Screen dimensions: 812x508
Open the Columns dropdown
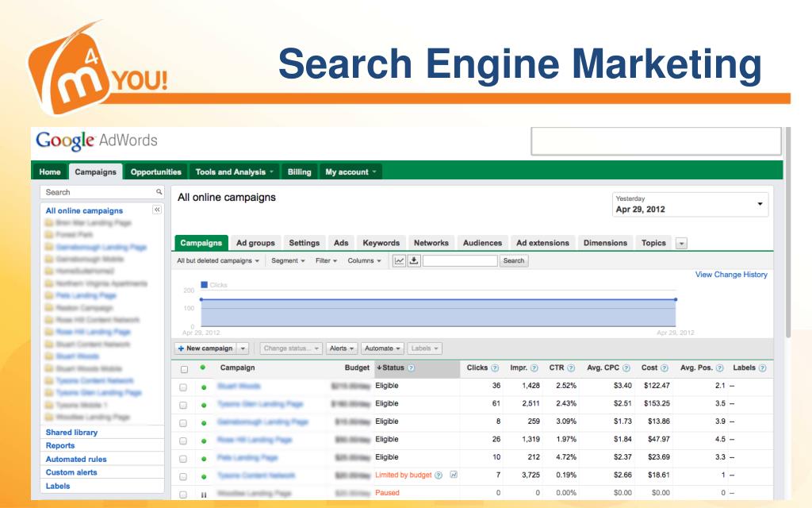[x=364, y=260]
